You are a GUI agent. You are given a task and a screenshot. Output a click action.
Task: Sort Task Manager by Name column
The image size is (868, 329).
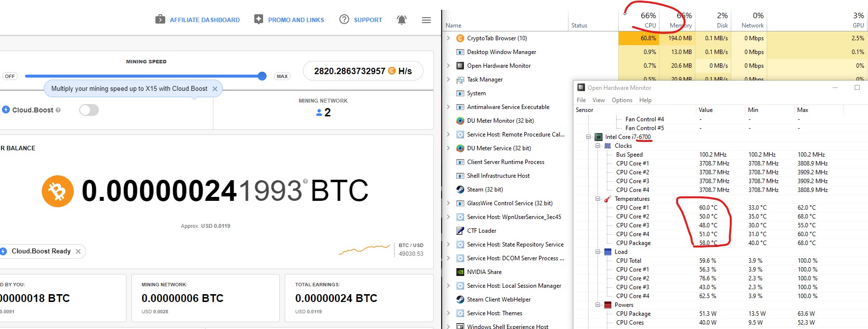click(453, 26)
